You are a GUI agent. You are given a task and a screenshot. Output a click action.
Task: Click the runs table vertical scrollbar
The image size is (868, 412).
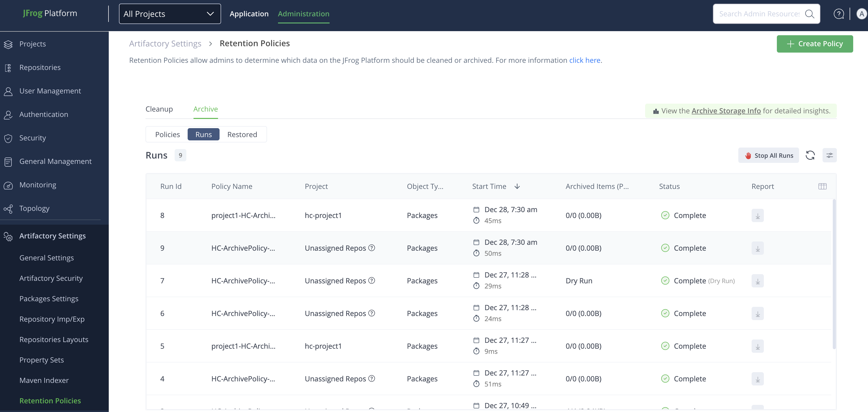(834, 274)
